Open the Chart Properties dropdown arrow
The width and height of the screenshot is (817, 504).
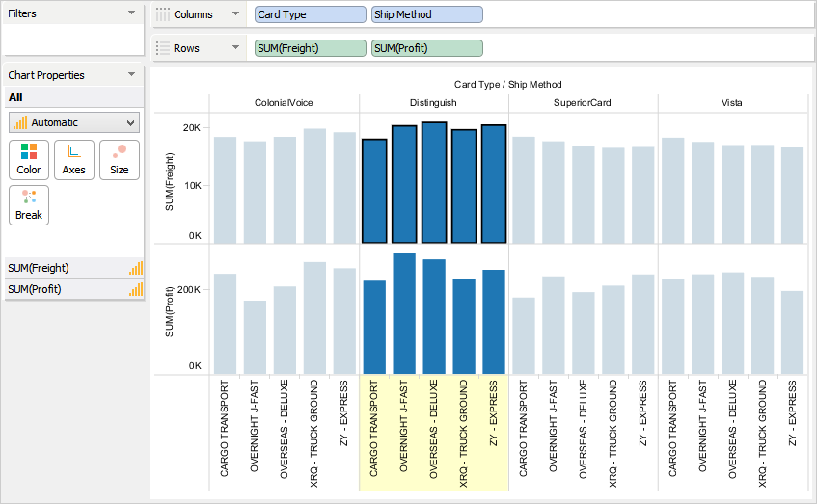pyautogui.click(x=132, y=75)
